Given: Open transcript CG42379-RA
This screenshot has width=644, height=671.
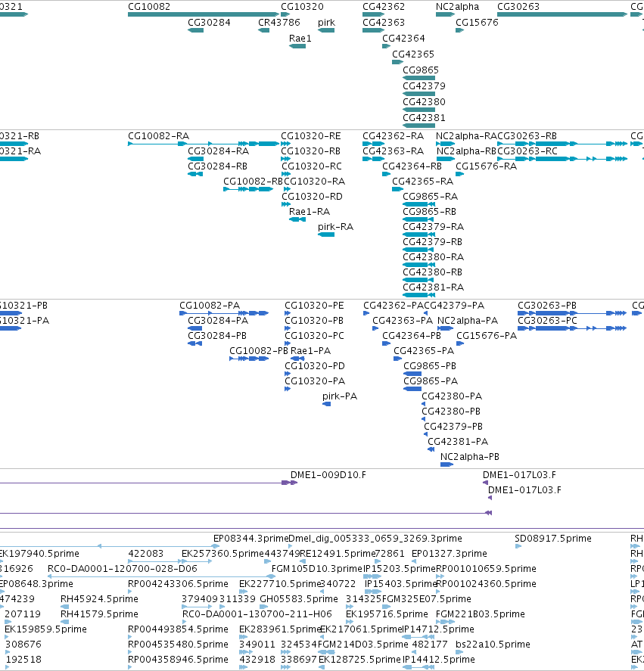Looking at the screenshot, I should pos(434,227).
